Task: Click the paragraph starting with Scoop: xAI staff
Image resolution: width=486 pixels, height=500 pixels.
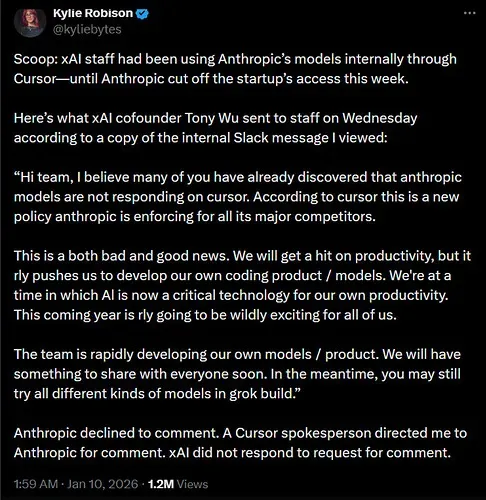Action: pyautogui.click(x=235, y=69)
